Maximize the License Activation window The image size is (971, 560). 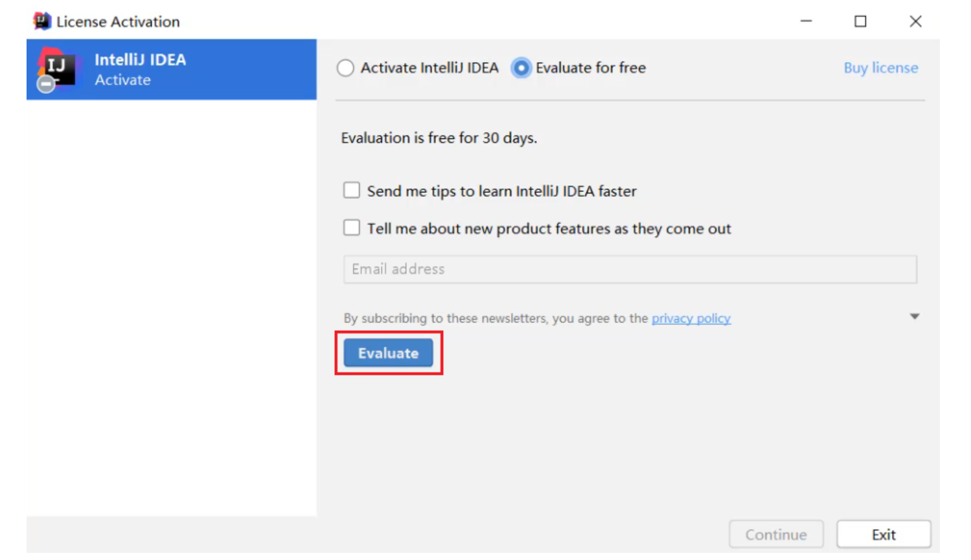860,21
